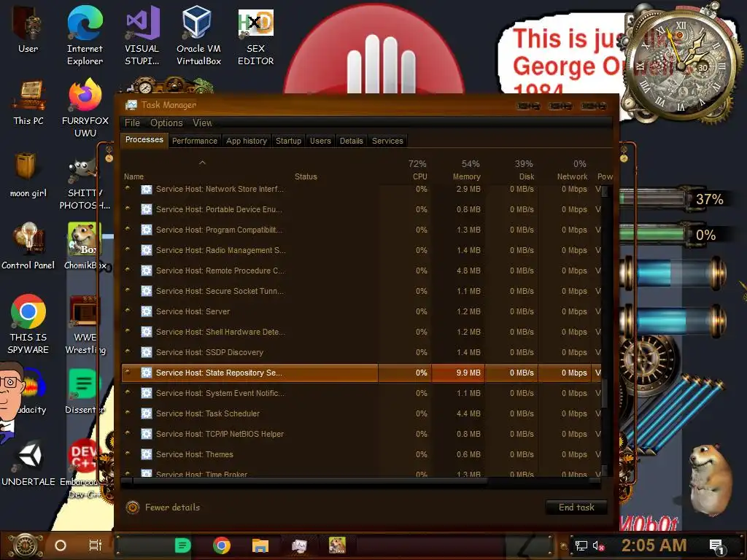Image resolution: width=747 pixels, height=560 pixels.
Task: Open the SEX EDITOR hex editor icon
Action: 256,36
